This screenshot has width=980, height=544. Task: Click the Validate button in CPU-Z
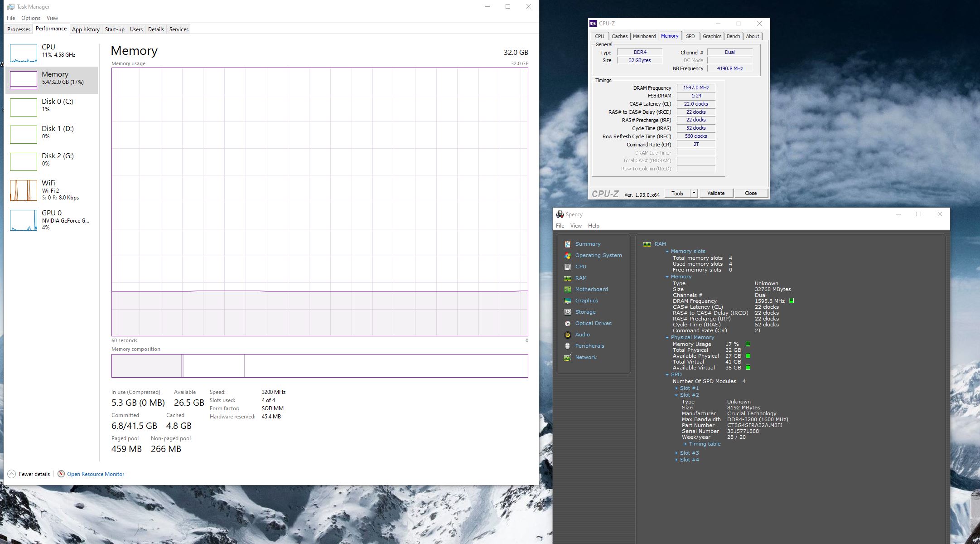(x=715, y=193)
